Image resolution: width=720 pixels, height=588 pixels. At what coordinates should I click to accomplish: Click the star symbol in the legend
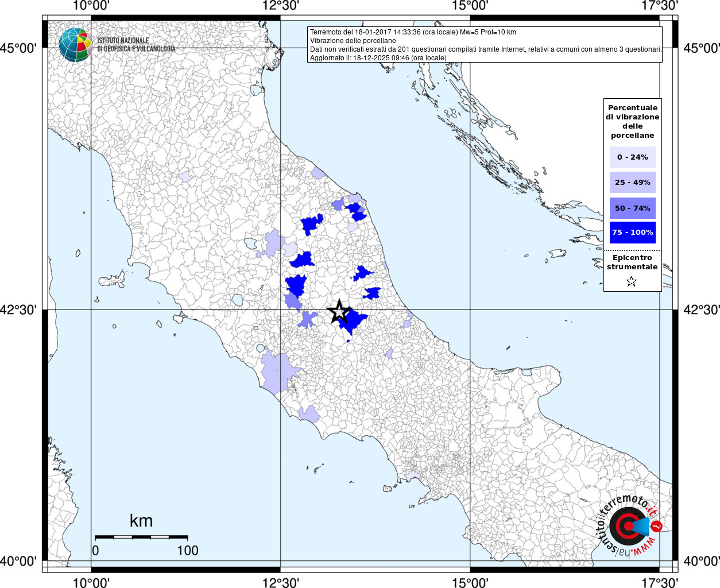pos(632,281)
